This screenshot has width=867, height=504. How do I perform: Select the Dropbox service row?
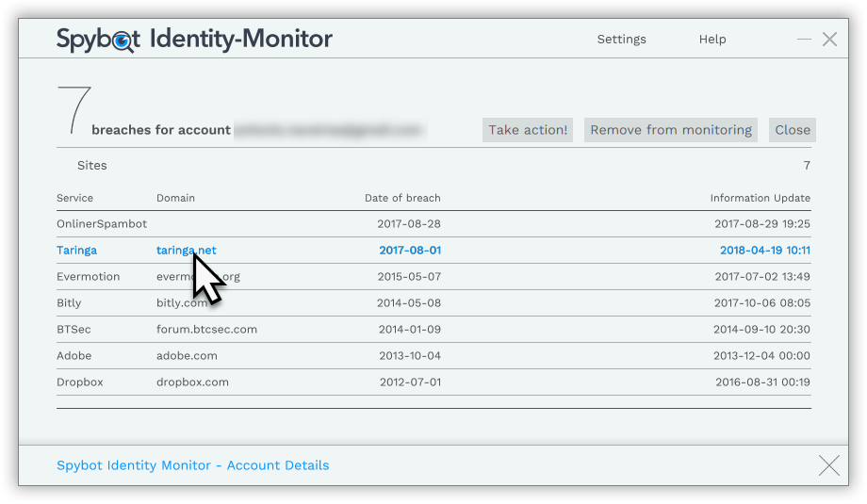433,382
